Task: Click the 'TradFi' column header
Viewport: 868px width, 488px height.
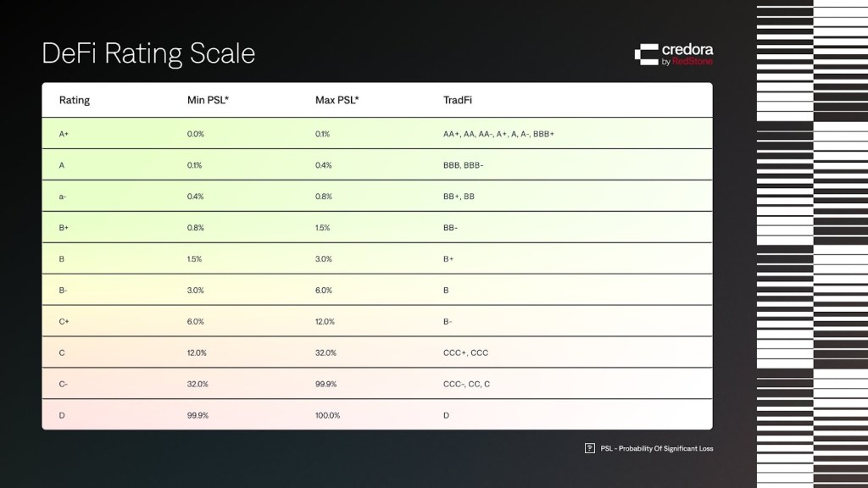Action: [458, 100]
